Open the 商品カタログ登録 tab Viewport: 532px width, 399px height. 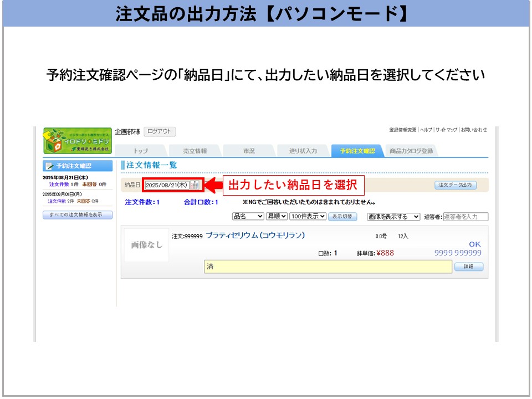(411, 151)
